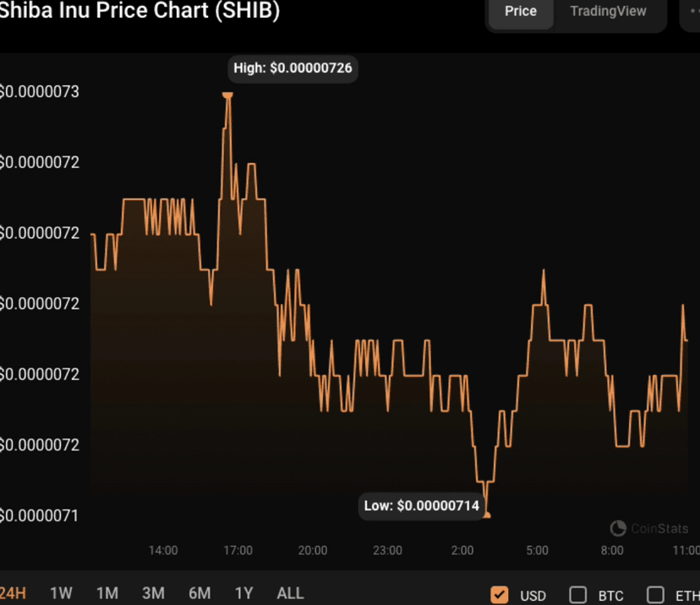Click the High price marker dot
The width and height of the screenshot is (700, 605).
(227, 95)
